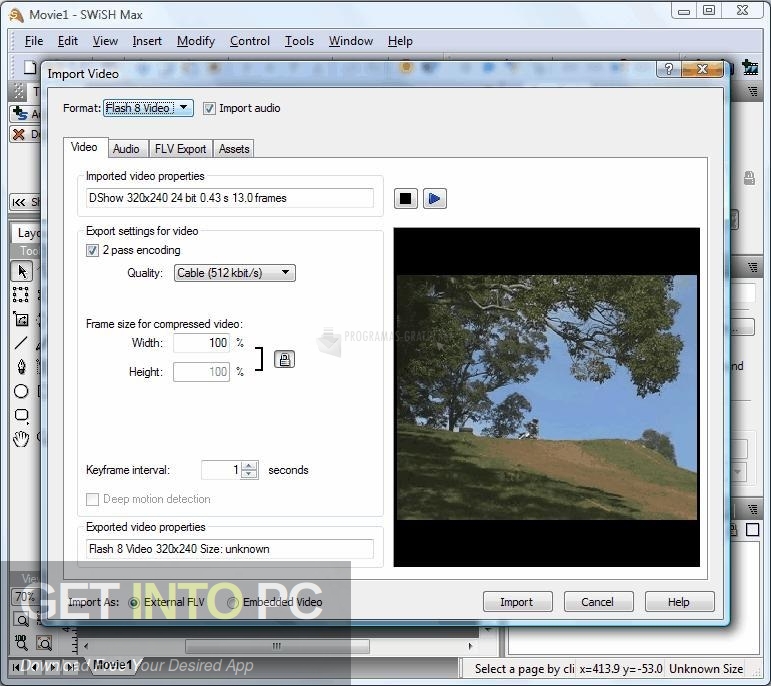This screenshot has height=686, width=771.
Task: Click the Import button
Action: [517, 602]
